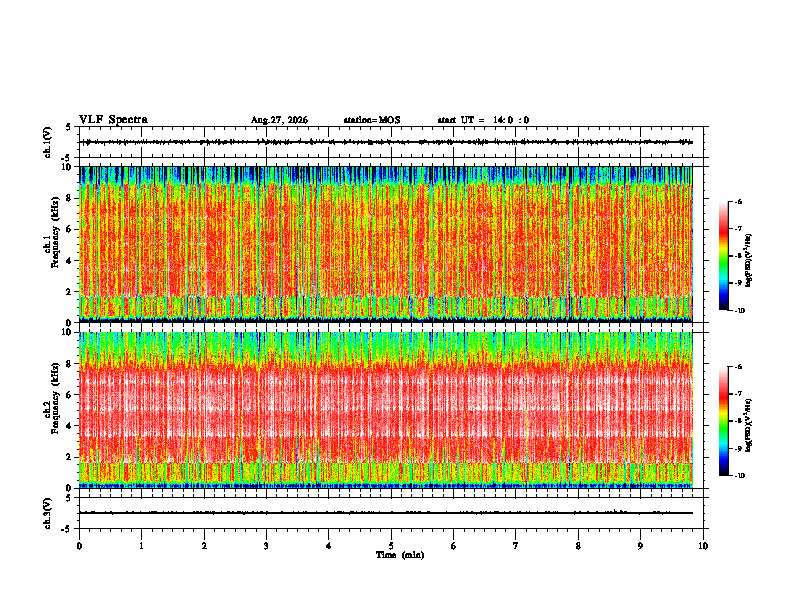Click the -10 label on ch.2 color bar

[739, 475]
